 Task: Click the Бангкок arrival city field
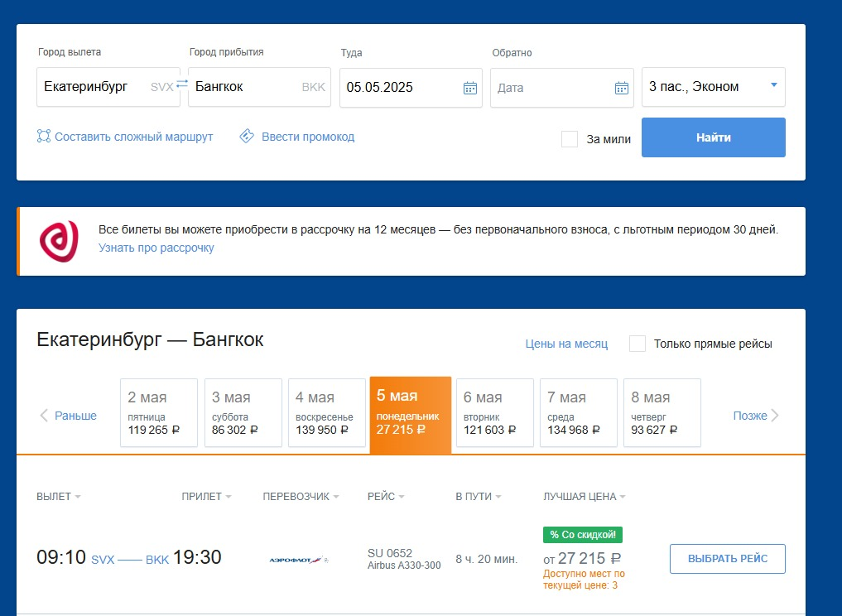(259, 87)
